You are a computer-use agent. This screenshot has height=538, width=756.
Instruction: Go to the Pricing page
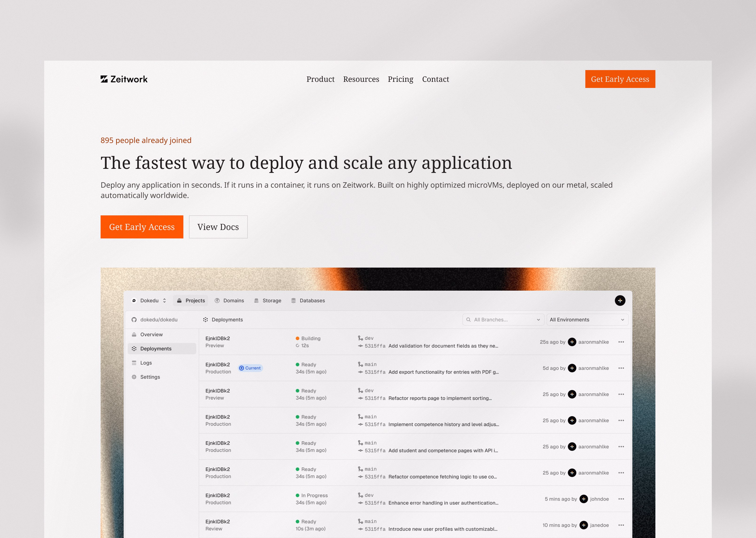tap(401, 79)
